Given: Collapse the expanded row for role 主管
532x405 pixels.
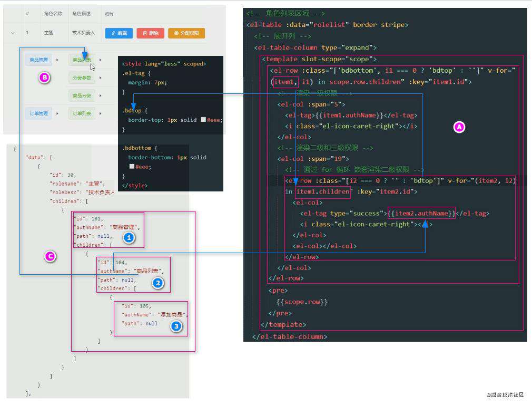Looking at the screenshot, I should 13,33.
